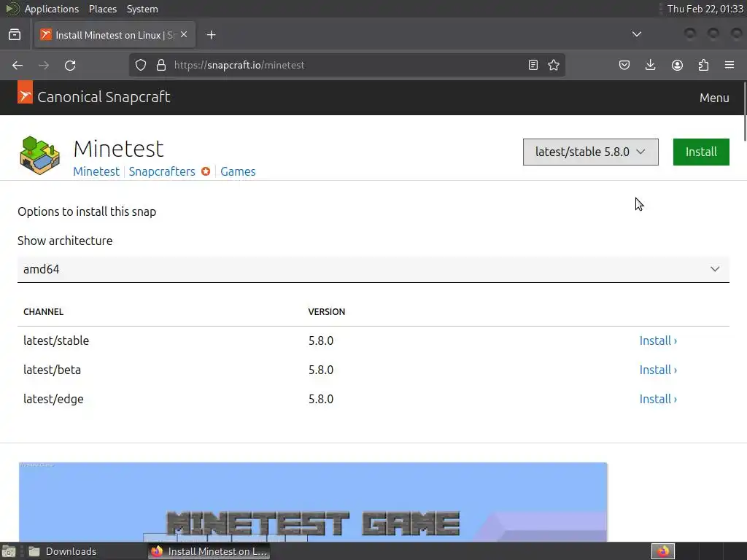Click the Firefox View icon
This screenshot has width=747, height=560.
pos(15,35)
